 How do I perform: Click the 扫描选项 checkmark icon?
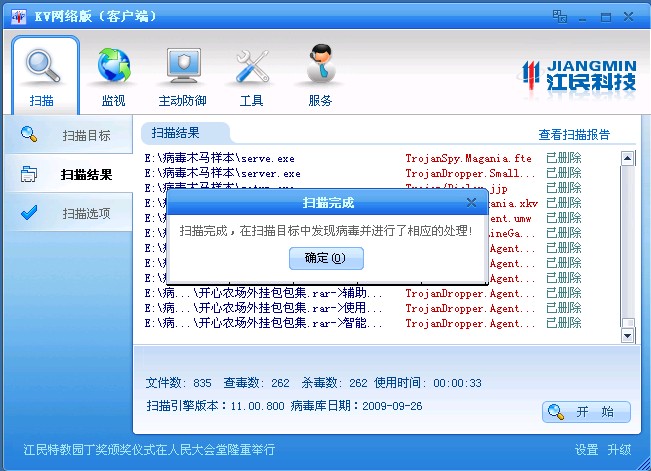[x=29, y=213]
